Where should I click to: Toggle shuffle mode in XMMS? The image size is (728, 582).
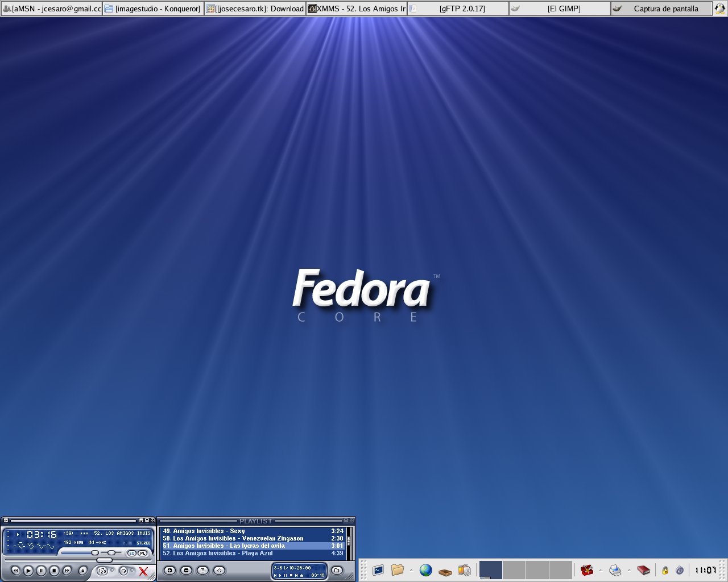point(102,571)
